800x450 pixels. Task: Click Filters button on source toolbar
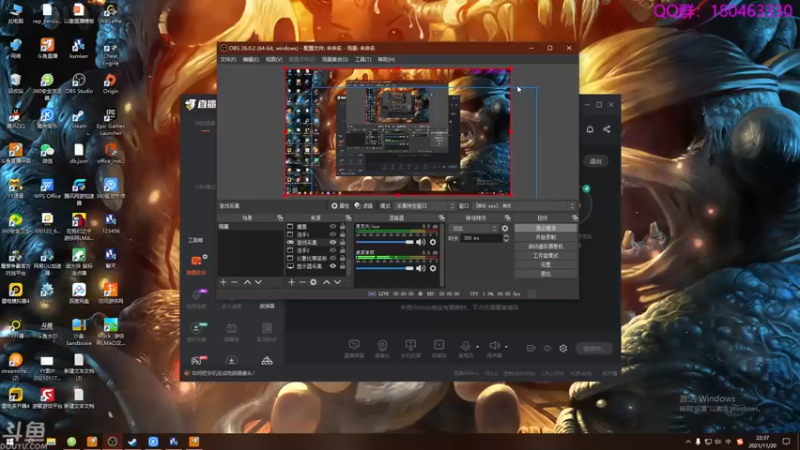(364, 206)
